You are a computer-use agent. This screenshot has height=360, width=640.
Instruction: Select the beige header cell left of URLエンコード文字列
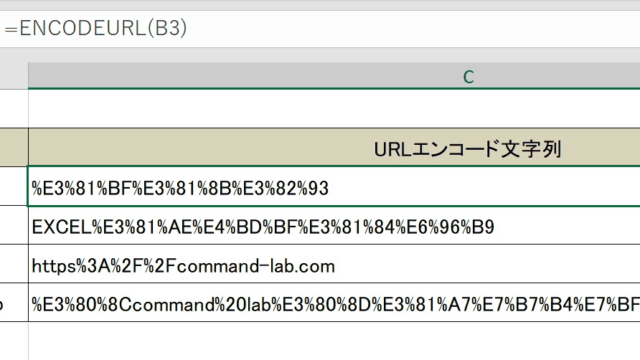pos(14,148)
